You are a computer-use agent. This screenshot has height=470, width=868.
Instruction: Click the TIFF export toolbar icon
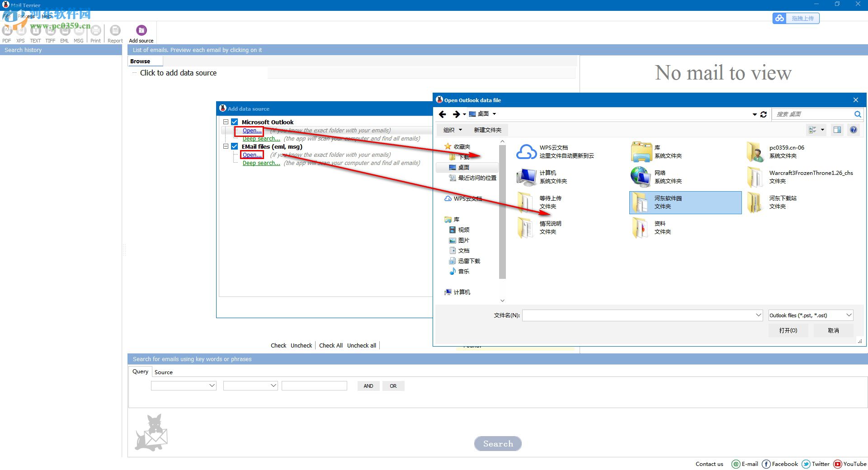tap(50, 30)
